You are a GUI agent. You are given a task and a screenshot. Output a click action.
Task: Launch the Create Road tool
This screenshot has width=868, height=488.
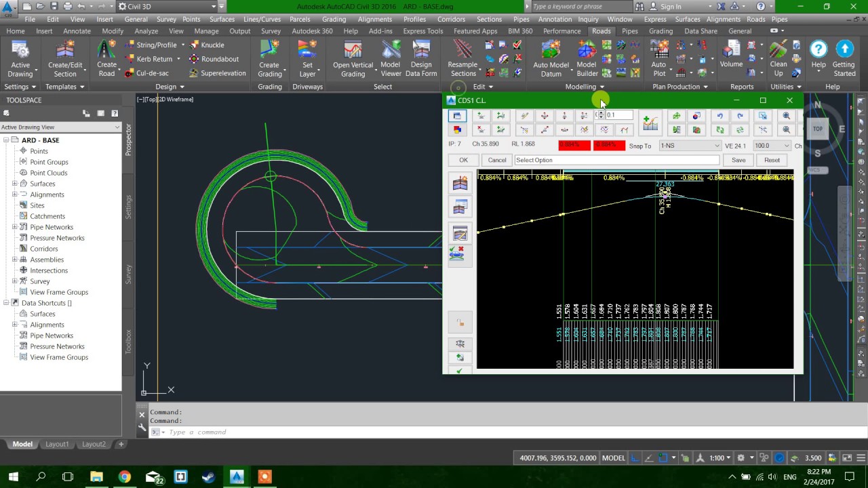click(106, 60)
